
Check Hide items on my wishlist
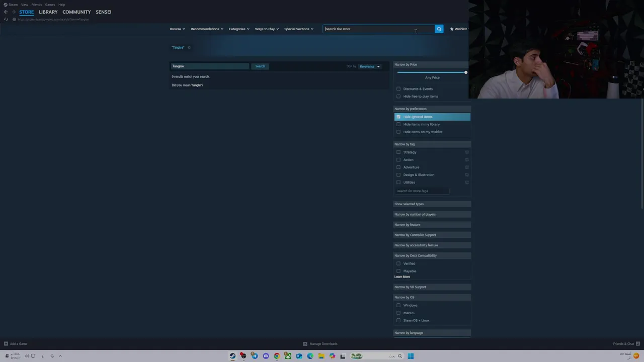(398, 132)
